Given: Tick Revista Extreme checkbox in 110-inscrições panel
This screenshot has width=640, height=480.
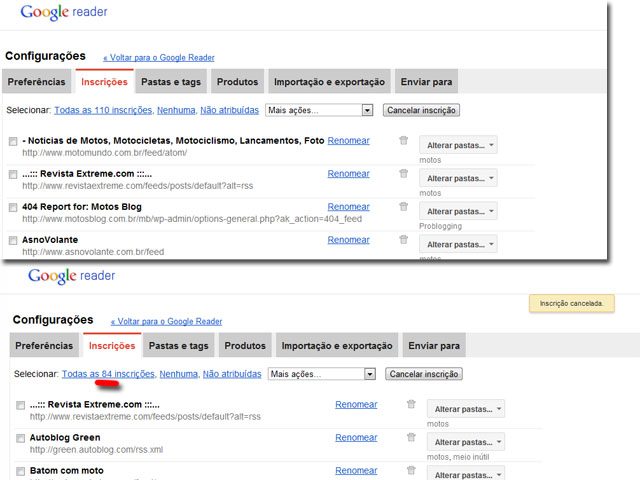Looking at the screenshot, I should tap(13, 174).
